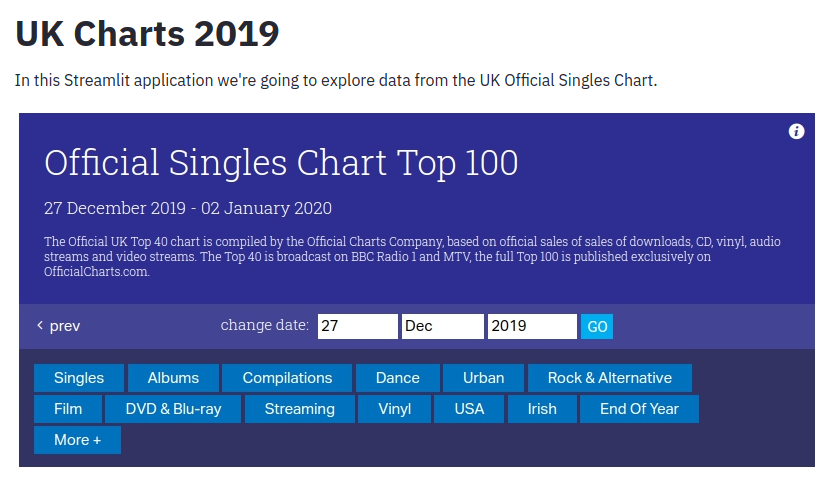View the End Of Year chart
Image resolution: width=821 pixels, height=485 pixels.
coord(641,409)
